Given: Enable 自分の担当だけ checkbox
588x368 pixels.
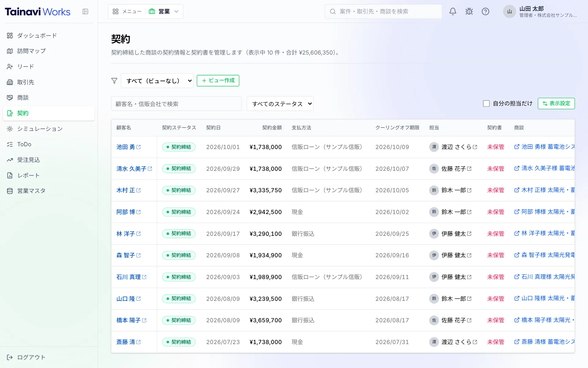Looking at the screenshot, I should (486, 104).
